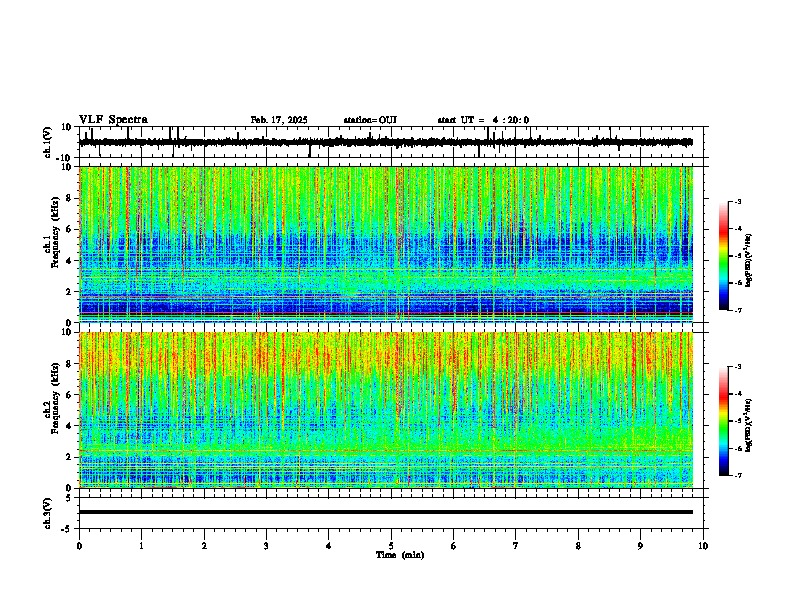792x612 pixels.
Task: Click time axis tick label "10"
Action: click(703, 546)
